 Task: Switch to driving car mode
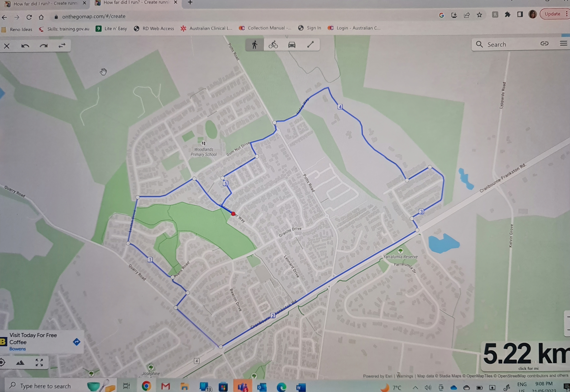point(292,45)
